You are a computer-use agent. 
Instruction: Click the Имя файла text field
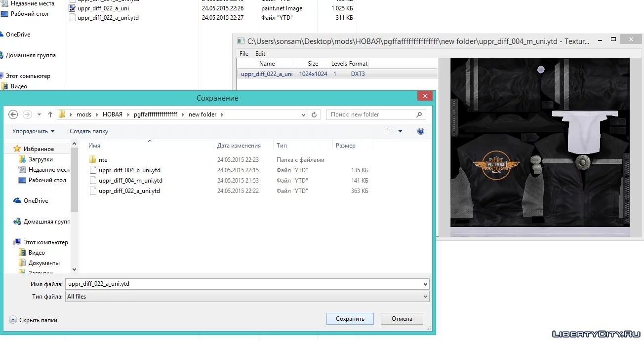pyautogui.click(x=243, y=284)
